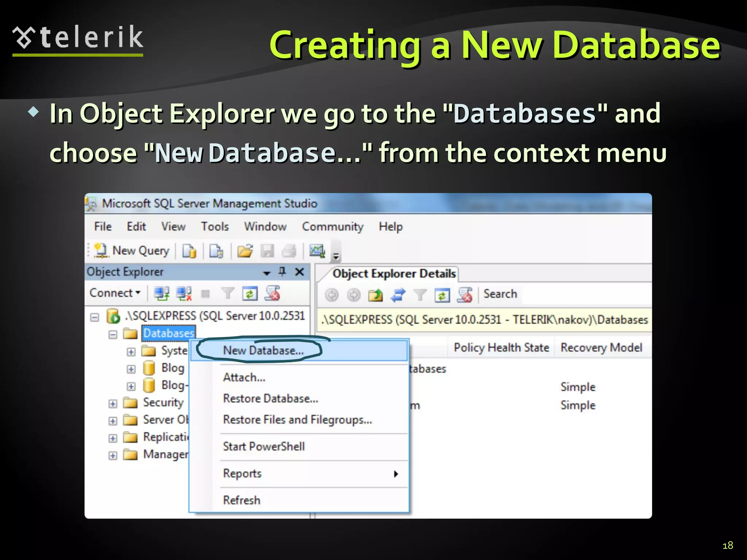Viewport: 747px width, 560px height.
Task: Open the Help menu
Action: click(391, 227)
